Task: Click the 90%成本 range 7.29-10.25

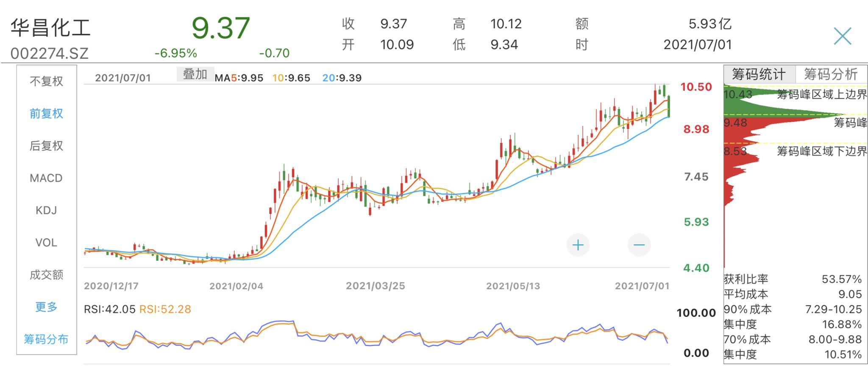Action: click(834, 309)
